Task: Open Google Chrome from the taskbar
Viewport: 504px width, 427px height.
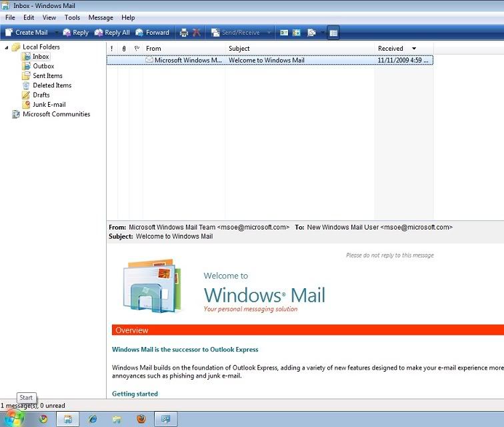Action: pos(43,419)
